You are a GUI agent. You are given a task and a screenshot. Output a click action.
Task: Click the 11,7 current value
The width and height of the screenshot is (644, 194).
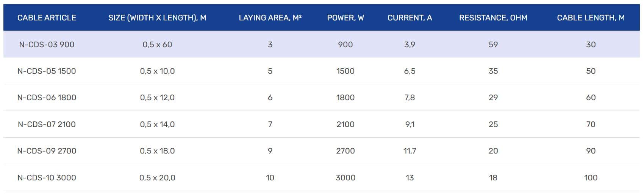pyautogui.click(x=410, y=151)
